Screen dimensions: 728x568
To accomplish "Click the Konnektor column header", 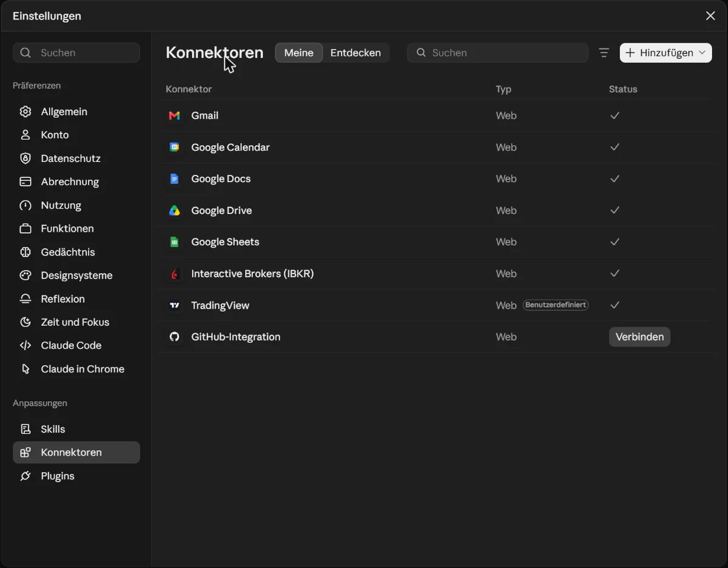I will (189, 89).
